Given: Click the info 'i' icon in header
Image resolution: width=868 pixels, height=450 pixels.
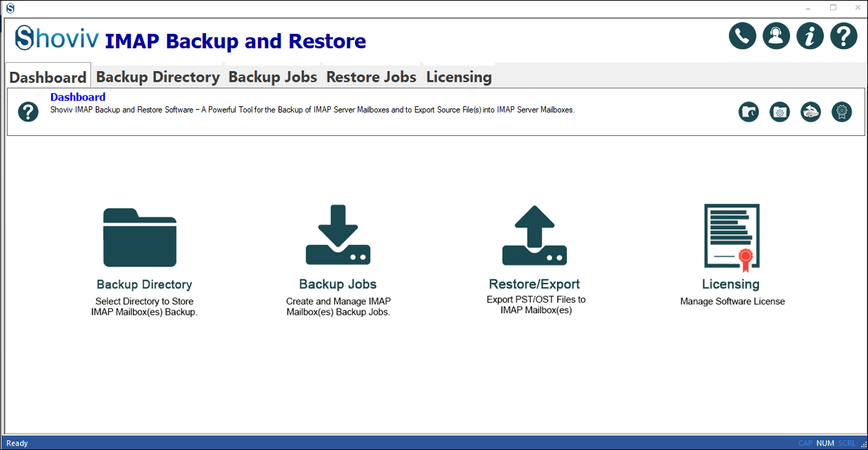Looking at the screenshot, I should click(x=810, y=36).
